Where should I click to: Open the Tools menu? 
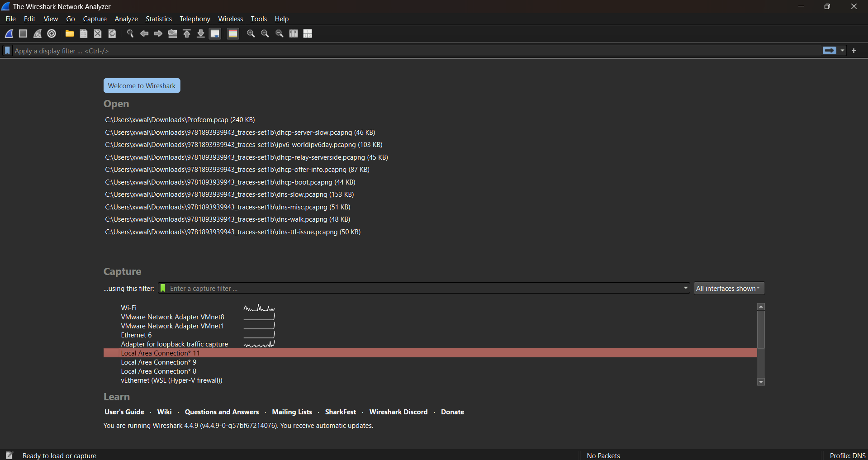(259, 19)
